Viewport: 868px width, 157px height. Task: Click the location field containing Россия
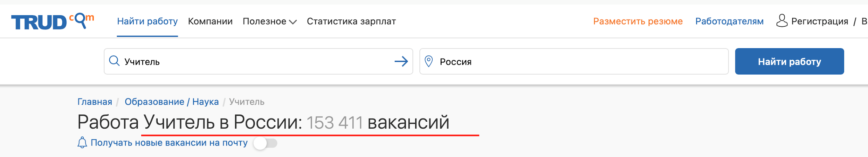click(580, 62)
